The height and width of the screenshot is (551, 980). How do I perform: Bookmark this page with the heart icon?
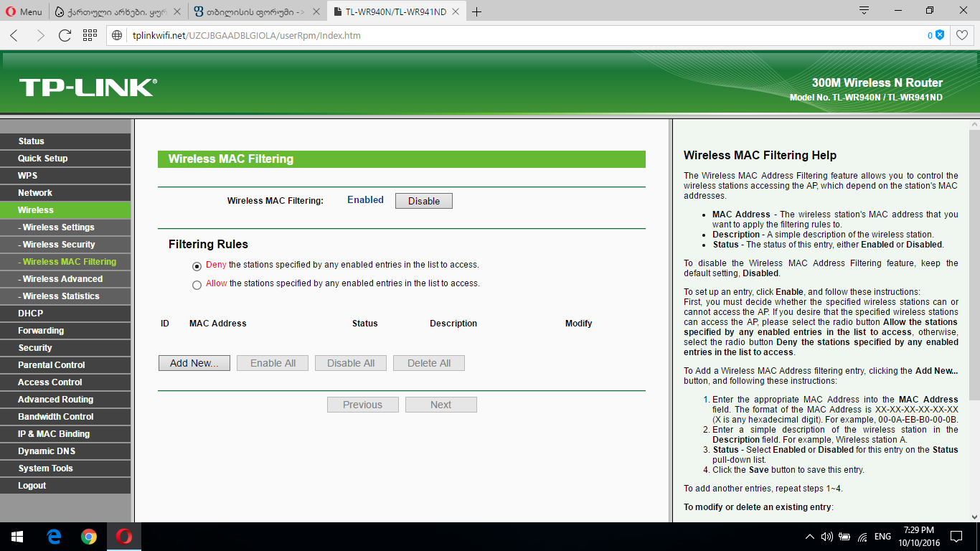coord(961,35)
